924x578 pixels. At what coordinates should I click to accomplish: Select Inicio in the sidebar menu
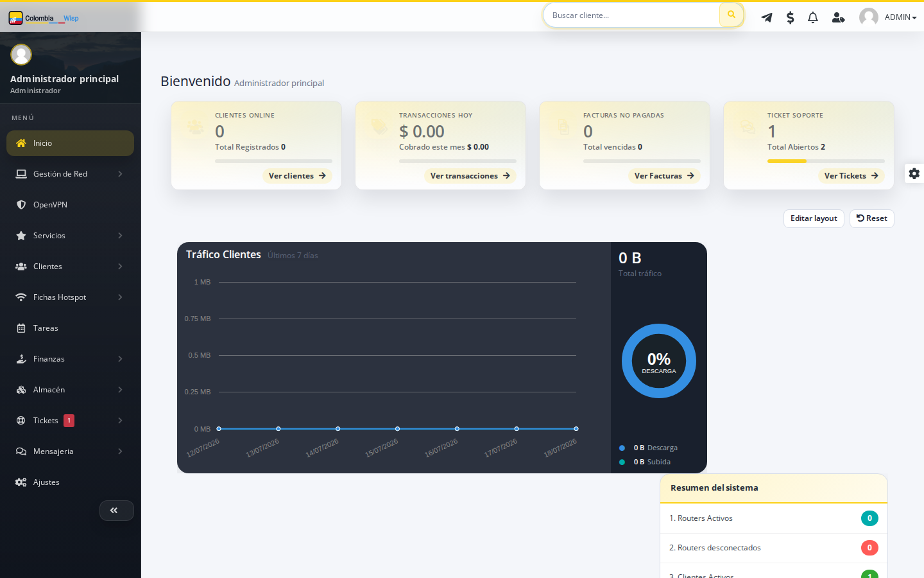tap(70, 143)
